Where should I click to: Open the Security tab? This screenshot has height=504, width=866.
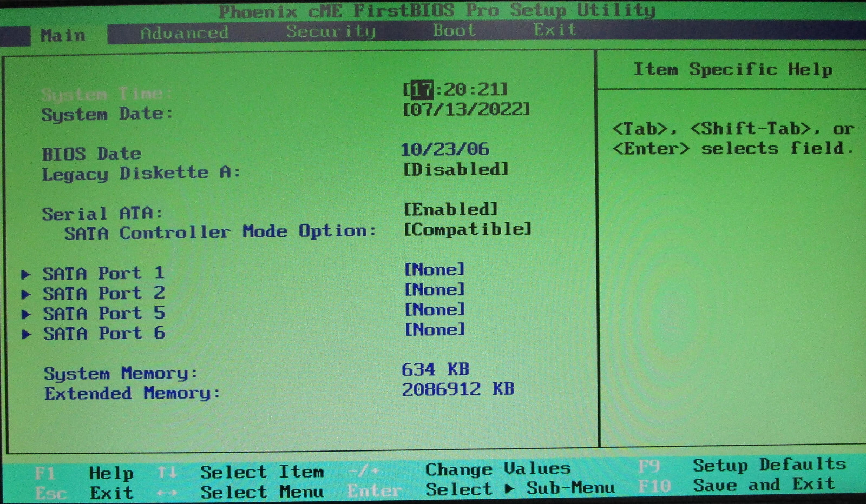331,31
